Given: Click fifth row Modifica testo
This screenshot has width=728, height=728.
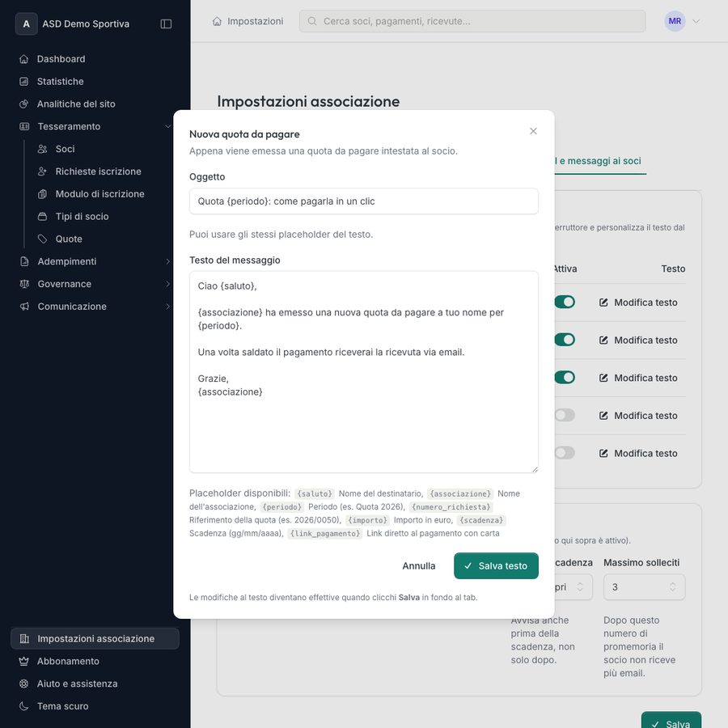Looking at the screenshot, I should (638, 453).
